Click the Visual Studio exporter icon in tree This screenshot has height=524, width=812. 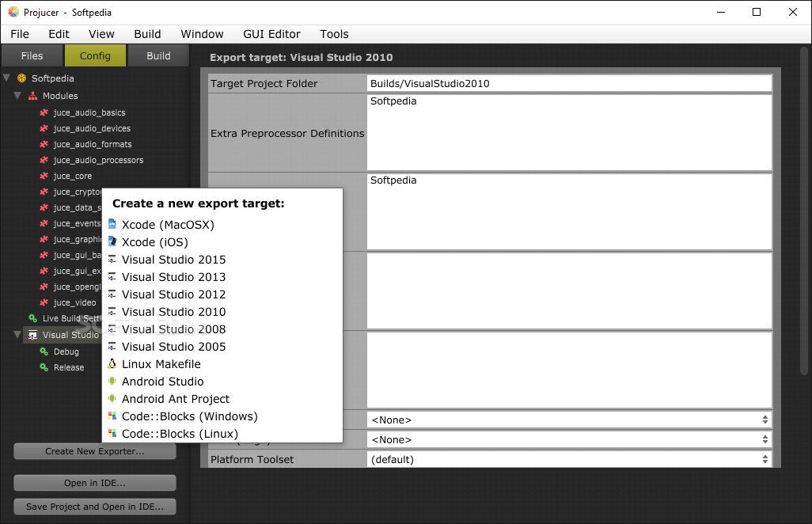pos(32,335)
